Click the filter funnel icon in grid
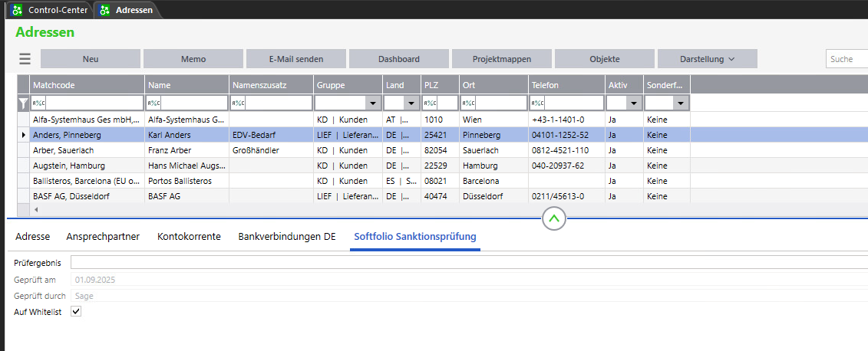This screenshot has height=351, width=868. 23,103
